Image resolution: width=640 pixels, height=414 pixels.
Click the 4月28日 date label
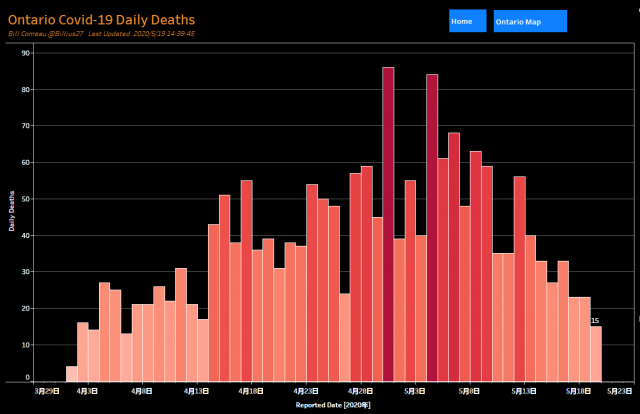[x=360, y=391]
